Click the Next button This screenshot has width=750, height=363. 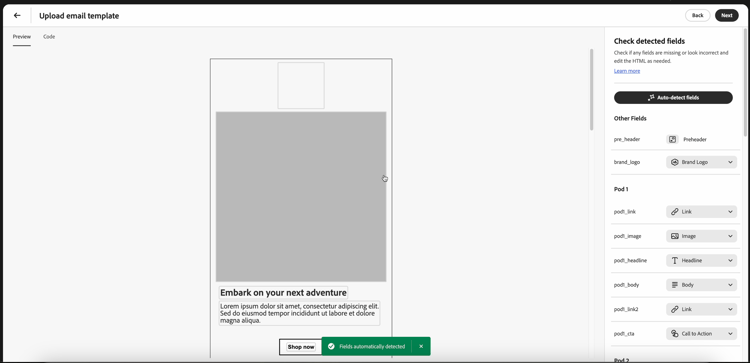tap(727, 15)
